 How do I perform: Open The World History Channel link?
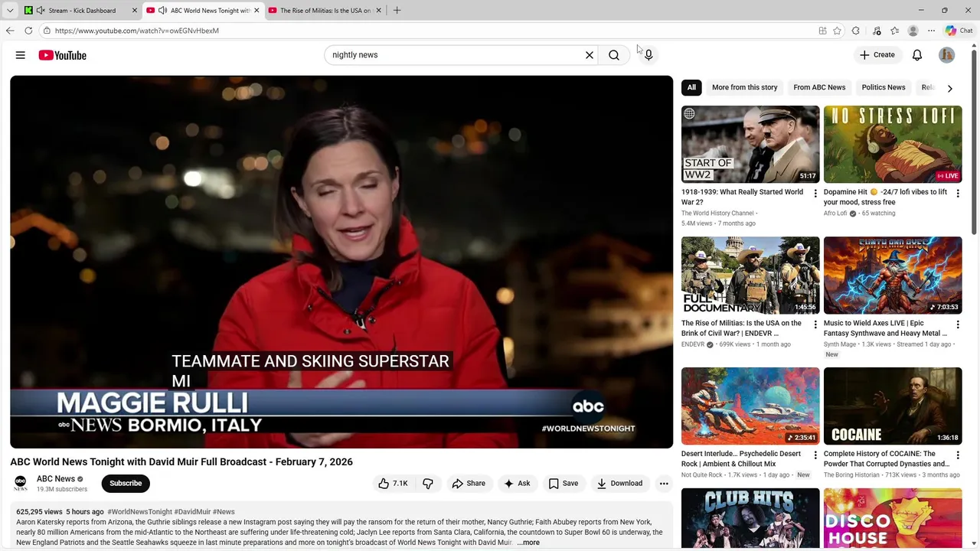(x=717, y=214)
